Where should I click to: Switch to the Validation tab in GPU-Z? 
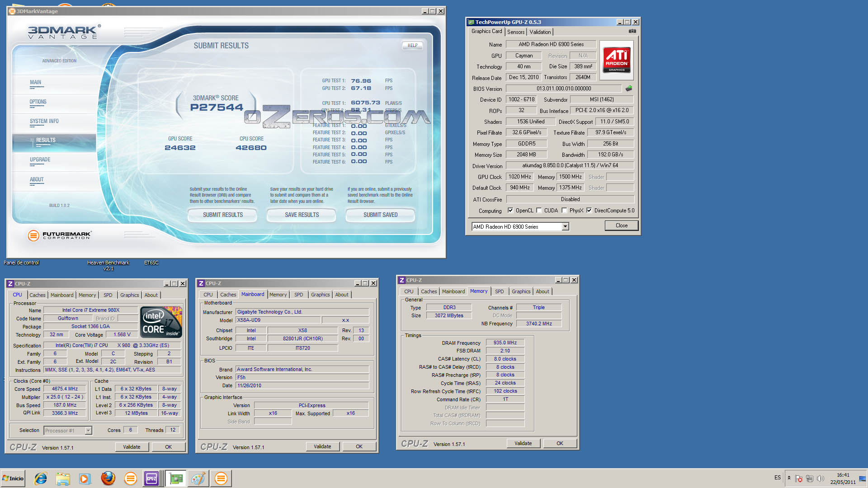coord(540,32)
